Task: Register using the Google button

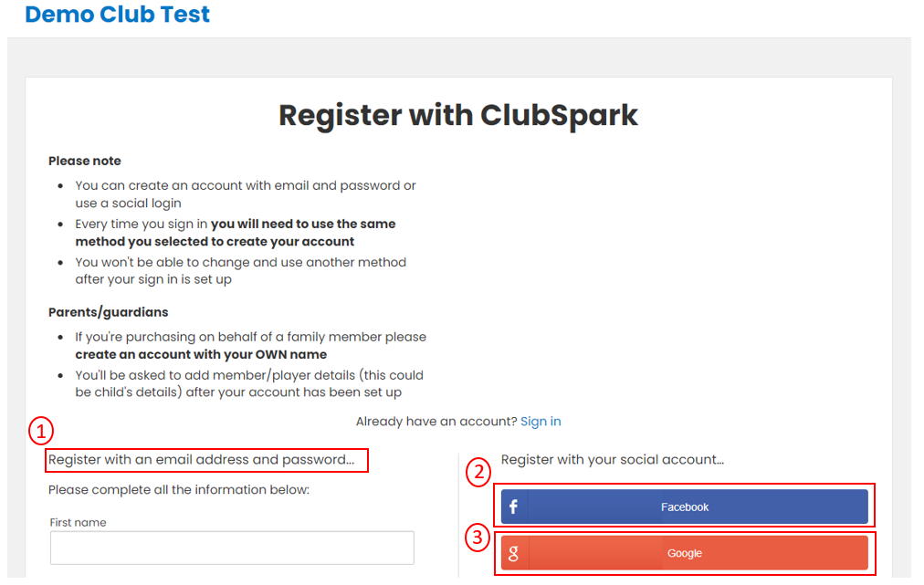Action: click(x=684, y=553)
